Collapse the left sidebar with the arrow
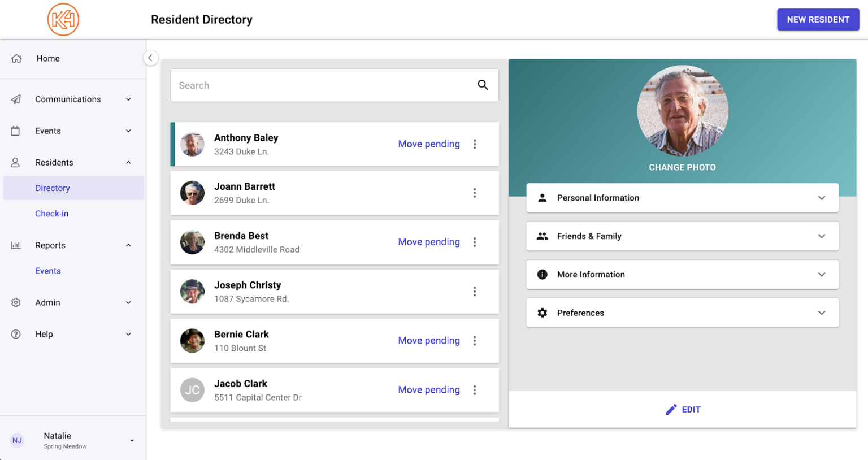 tap(150, 58)
